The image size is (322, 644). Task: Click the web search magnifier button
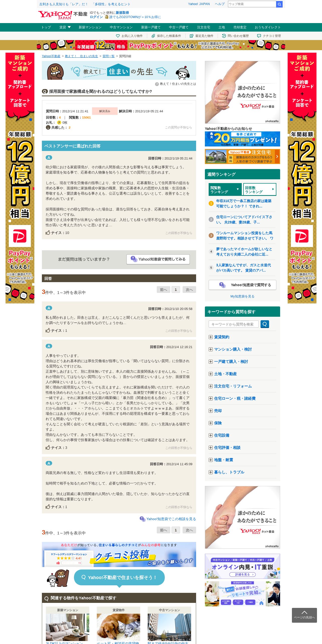(x=279, y=4)
